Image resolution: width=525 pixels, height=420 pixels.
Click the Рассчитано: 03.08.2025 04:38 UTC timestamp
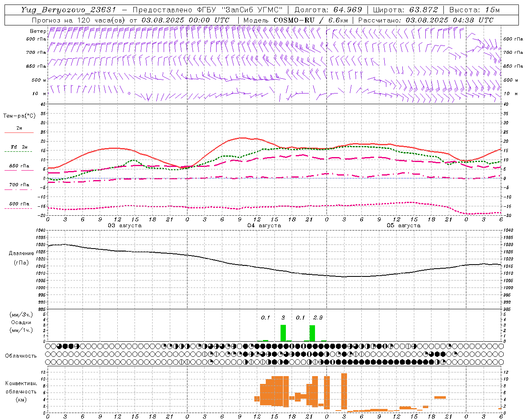(426, 20)
